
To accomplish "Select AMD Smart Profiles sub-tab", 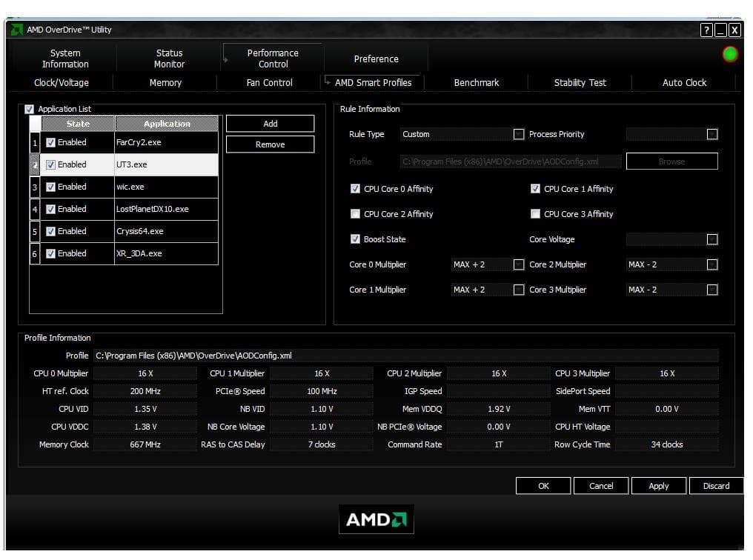I will point(373,82).
